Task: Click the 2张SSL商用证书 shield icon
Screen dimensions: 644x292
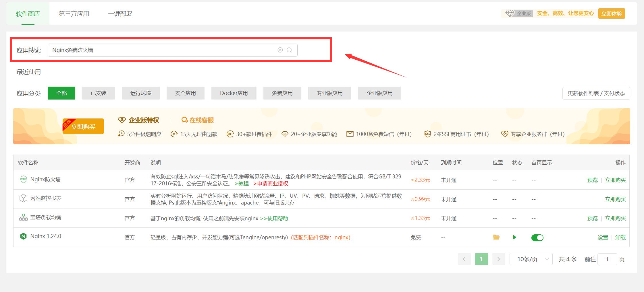Action: [427, 134]
